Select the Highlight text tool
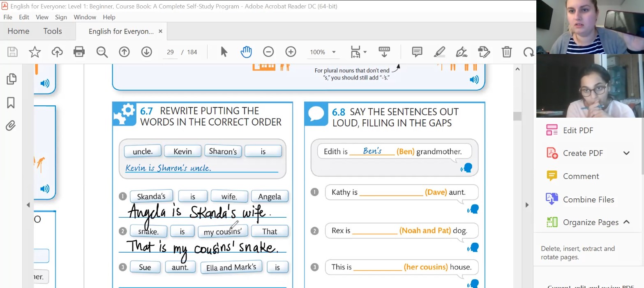The width and height of the screenshot is (644, 288). [439, 52]
